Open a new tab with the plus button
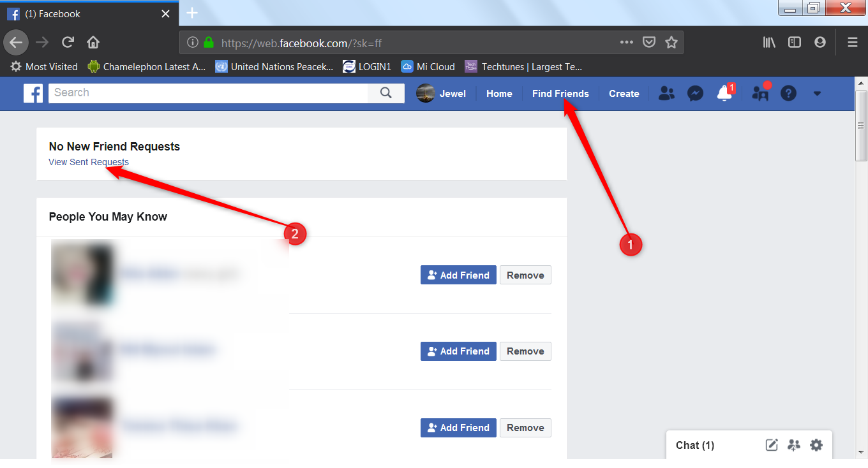 192,13
